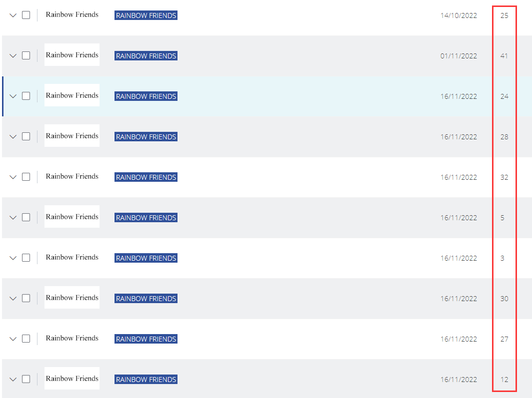Click date 16/11/2022 in the count 30 row

tap(458, 299)
